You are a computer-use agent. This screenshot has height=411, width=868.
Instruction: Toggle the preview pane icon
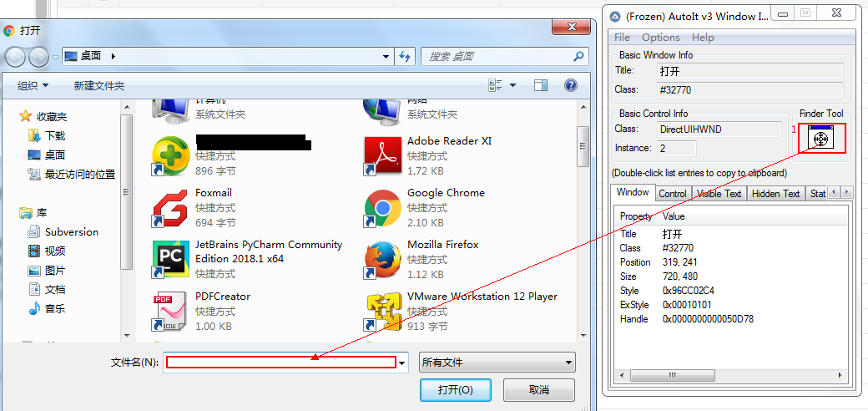(x=541, y=85)
